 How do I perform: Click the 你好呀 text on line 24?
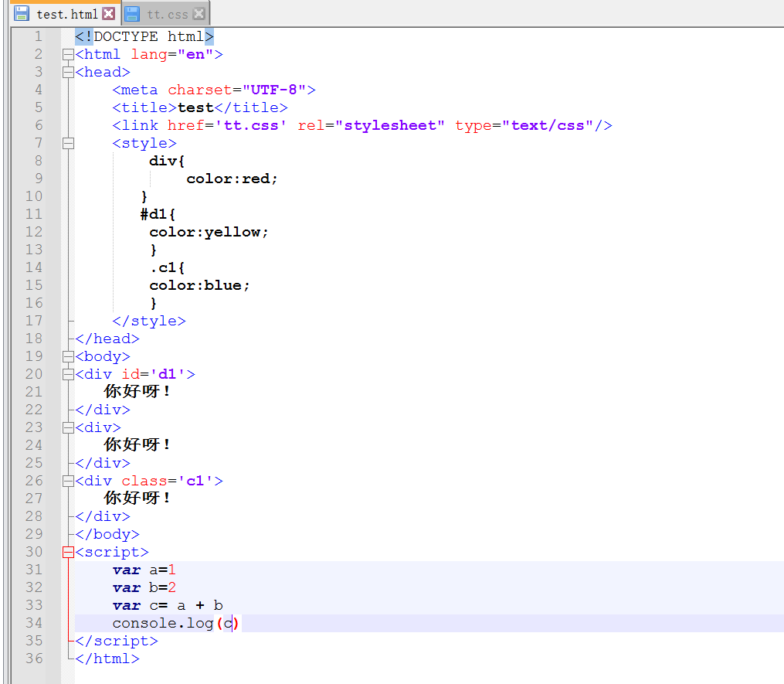(x=137, y=445)
